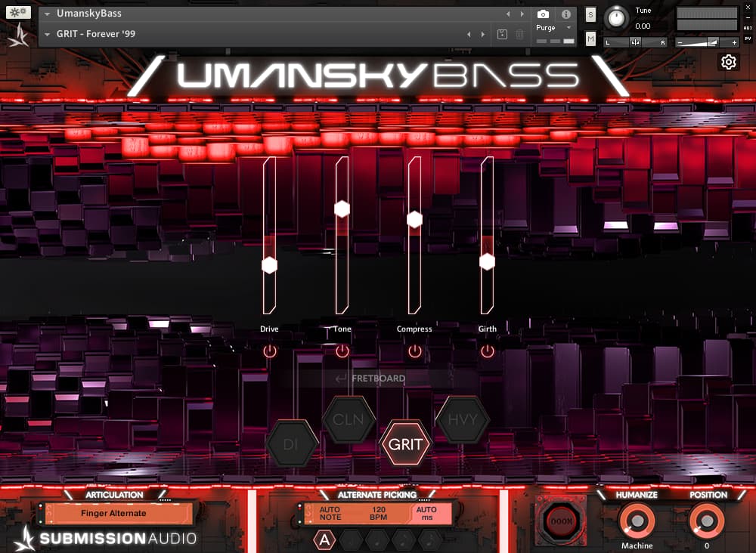Viewport: 756px width, 553px height.
Task: Mute the instrument with the M toggle
Action: 590,39
